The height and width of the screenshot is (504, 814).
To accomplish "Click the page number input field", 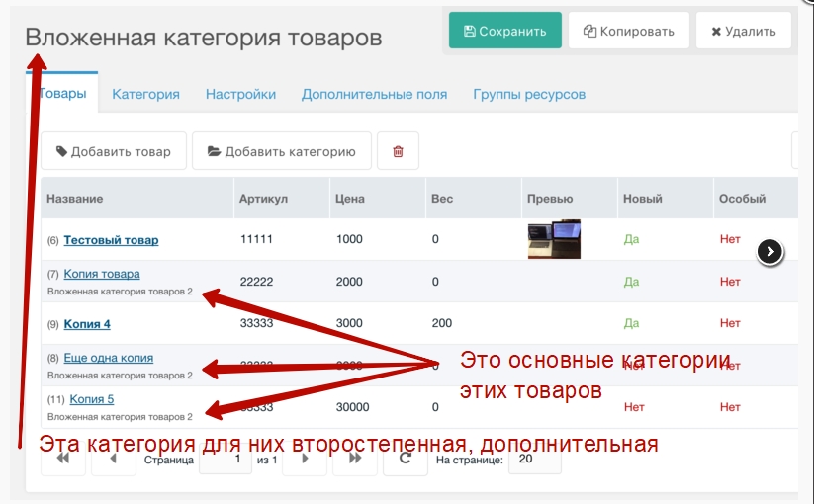I will pos(226,461).
